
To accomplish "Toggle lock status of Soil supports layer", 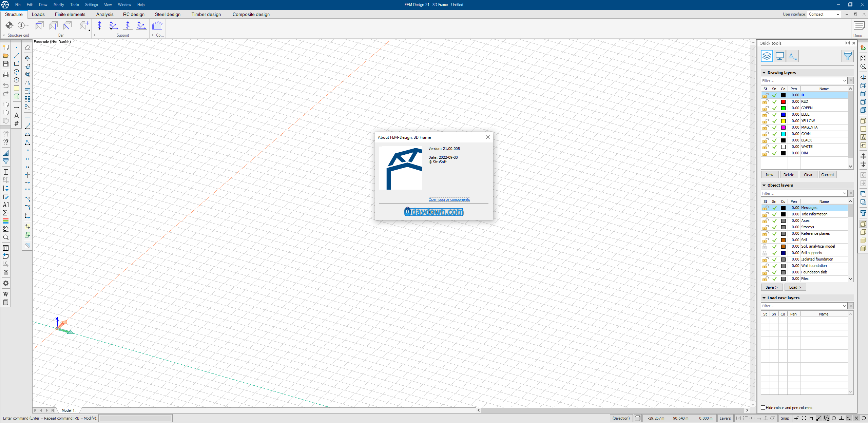I will tap(765, 253).
